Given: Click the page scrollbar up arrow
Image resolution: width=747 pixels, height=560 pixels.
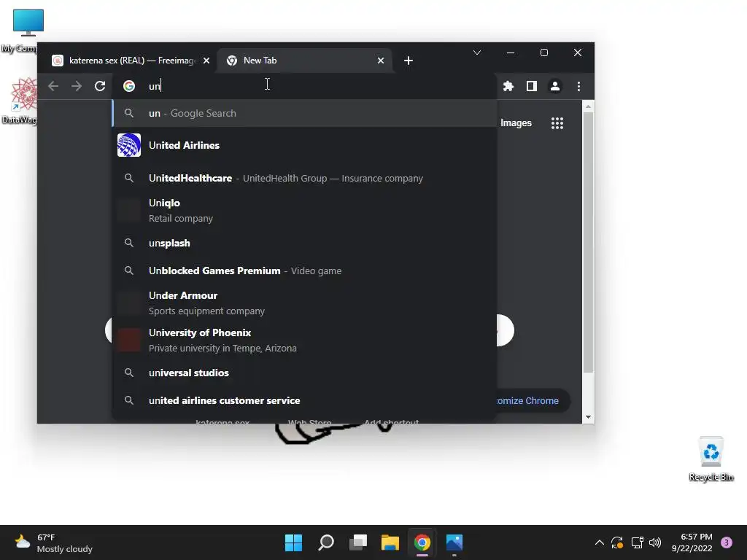Looking at the screenshot, I should point(589,106).
